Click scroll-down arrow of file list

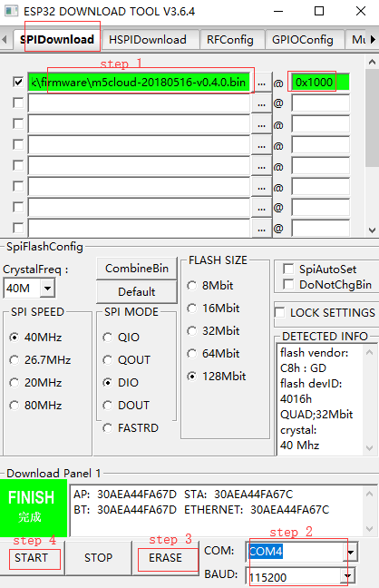[372, 230]
